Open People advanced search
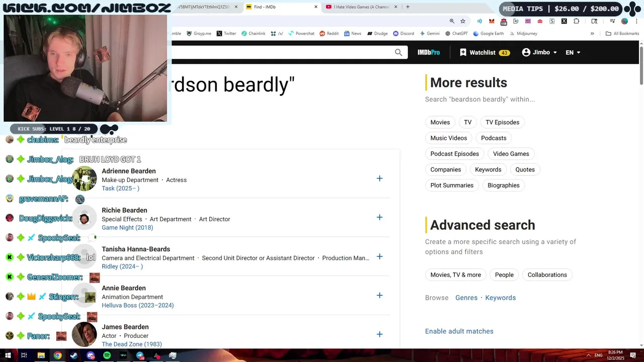The height and width of the screenshot is (362, 644). pyautogui.click(x=504, y=275)
